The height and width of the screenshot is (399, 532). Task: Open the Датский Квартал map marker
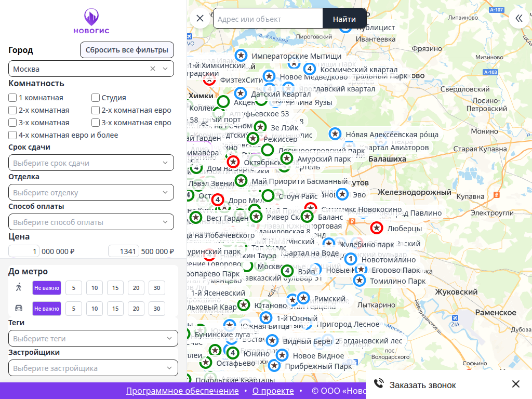241,93
